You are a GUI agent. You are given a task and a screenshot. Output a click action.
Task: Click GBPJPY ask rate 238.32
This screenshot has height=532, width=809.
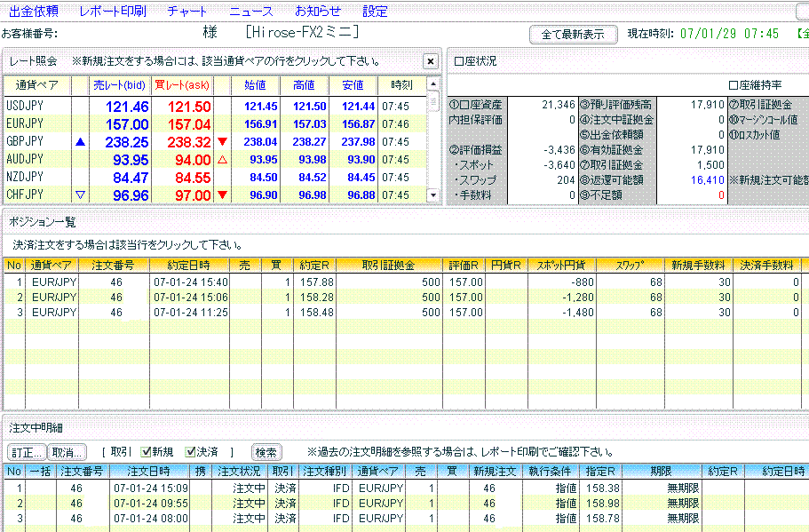(x=189, y=142)
